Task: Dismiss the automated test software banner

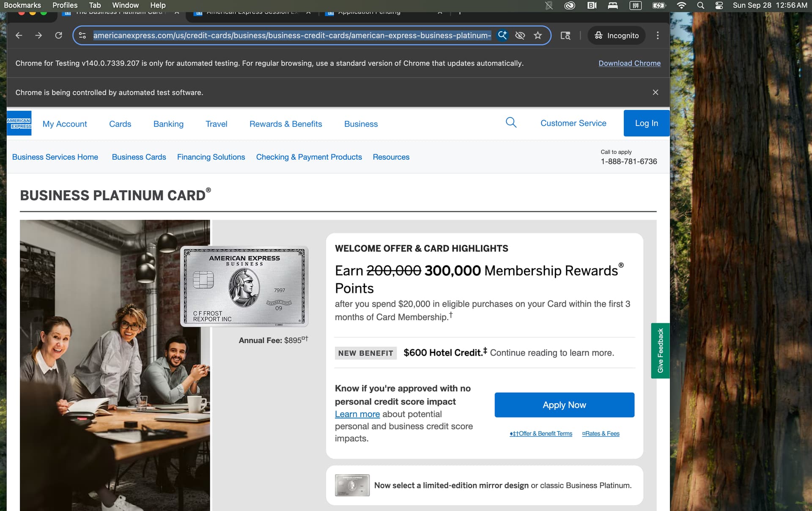Action: (655, 92)
